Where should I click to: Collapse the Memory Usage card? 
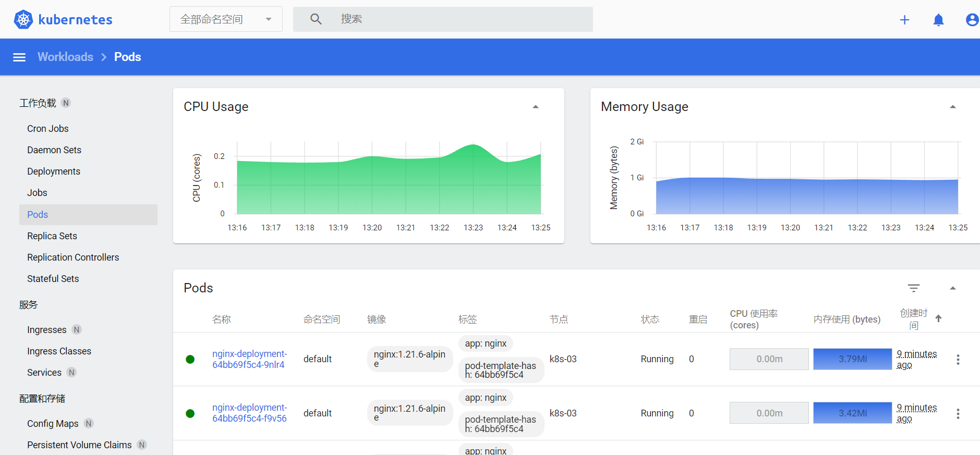[x=953, y=107]
